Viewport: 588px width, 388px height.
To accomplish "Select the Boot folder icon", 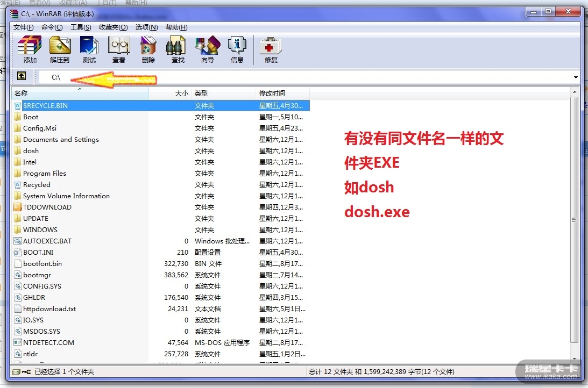I will [18, 117].
